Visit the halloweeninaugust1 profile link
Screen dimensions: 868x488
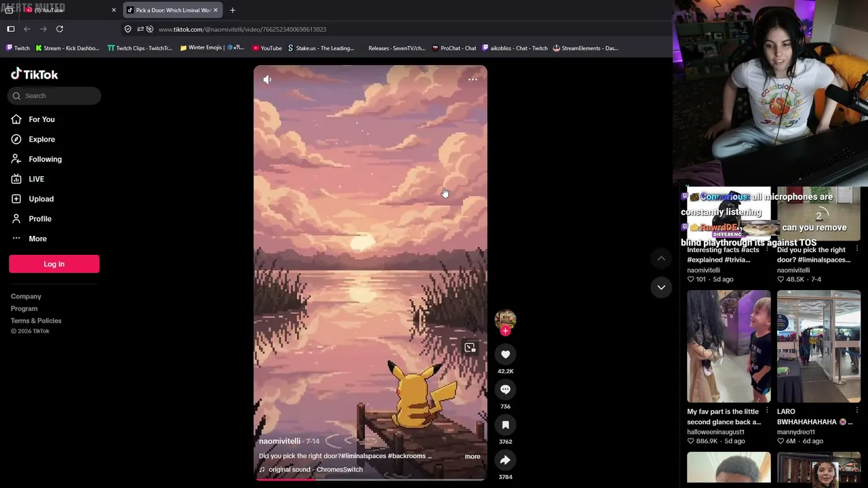pos(715,432)
